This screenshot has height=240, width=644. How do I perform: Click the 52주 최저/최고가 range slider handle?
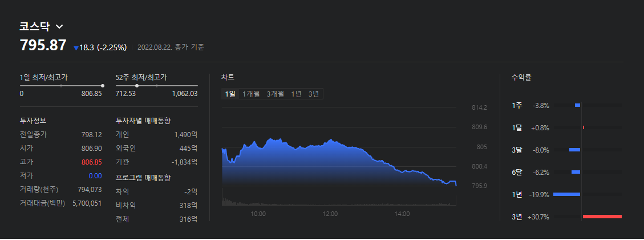tap(137, 86)
